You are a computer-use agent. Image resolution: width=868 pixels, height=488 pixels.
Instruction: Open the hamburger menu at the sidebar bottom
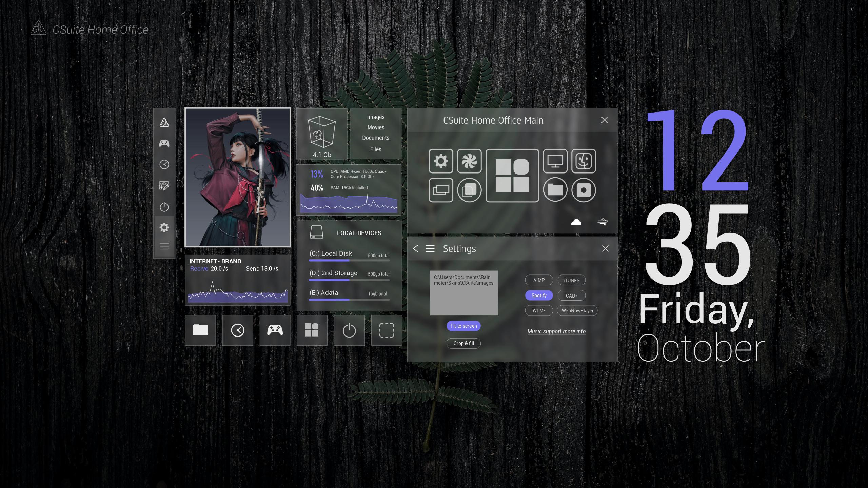(164, 246)
